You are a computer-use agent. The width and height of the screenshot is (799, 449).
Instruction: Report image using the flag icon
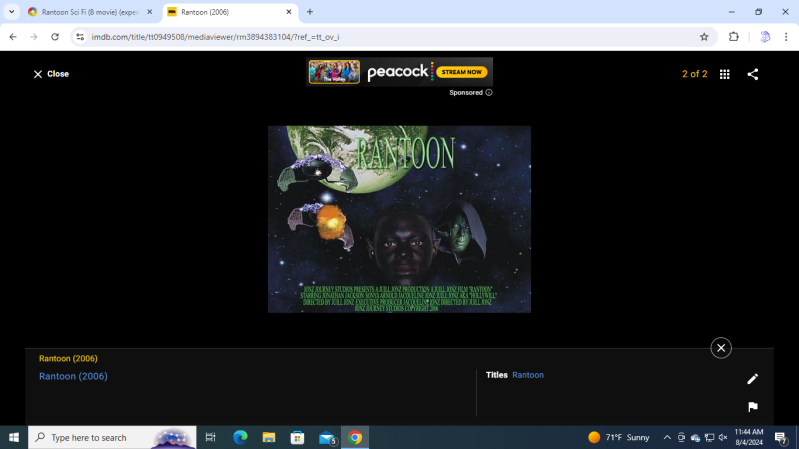(x=753, y=407)
